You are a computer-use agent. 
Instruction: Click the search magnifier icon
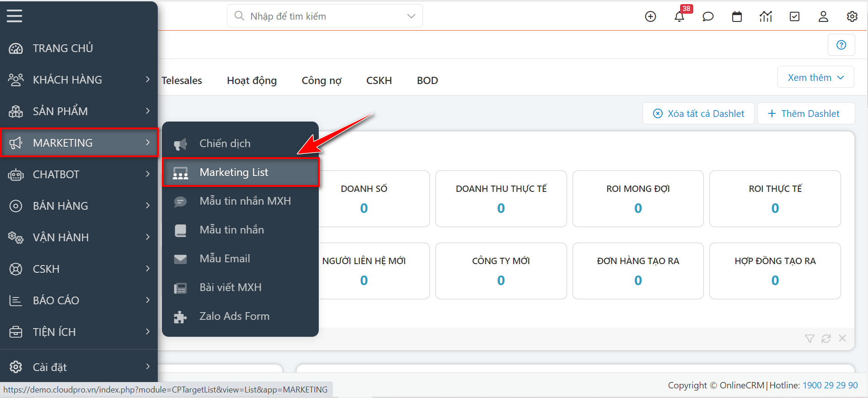[x=239, y=16]
